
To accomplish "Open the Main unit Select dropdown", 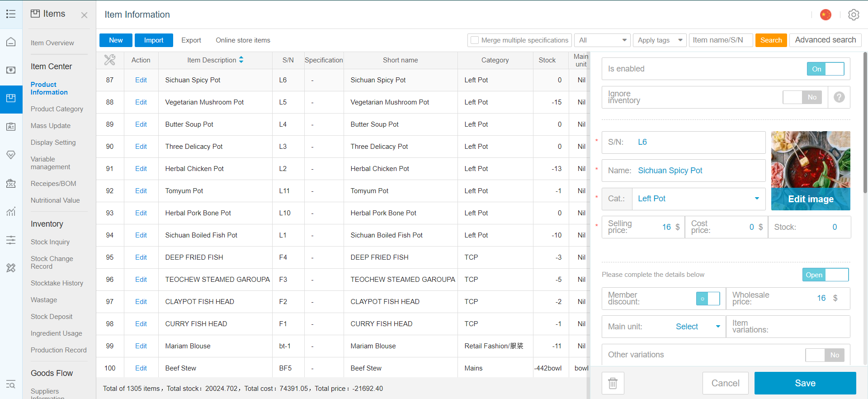I will pyautogui.click(x=698, y=327).
